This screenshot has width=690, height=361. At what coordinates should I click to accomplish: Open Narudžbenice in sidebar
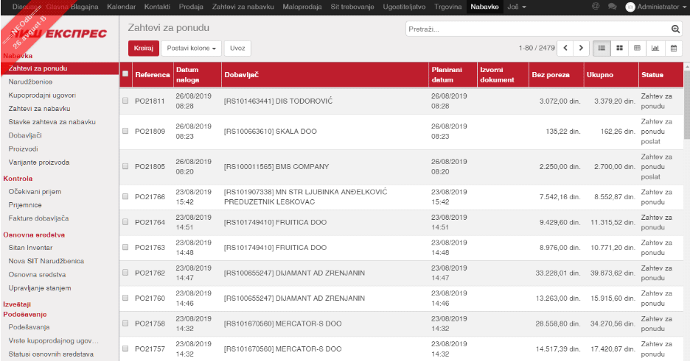(30, 81)
